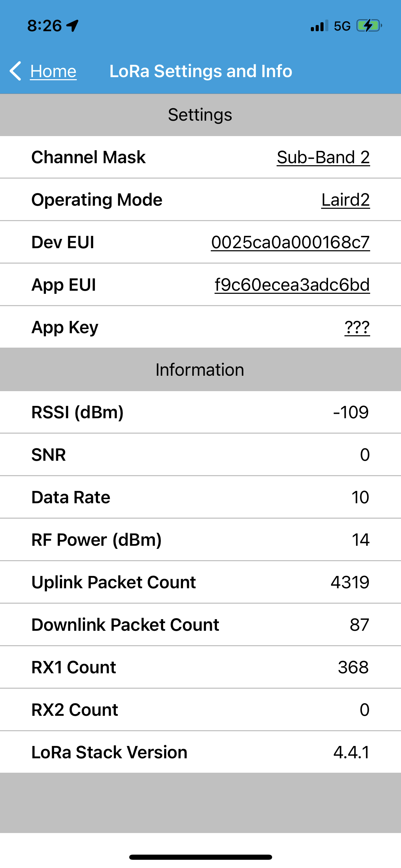This screenshot has height=868, width=401.
Task: Change the Laird2 operating mode value
Action: (345, 200)
